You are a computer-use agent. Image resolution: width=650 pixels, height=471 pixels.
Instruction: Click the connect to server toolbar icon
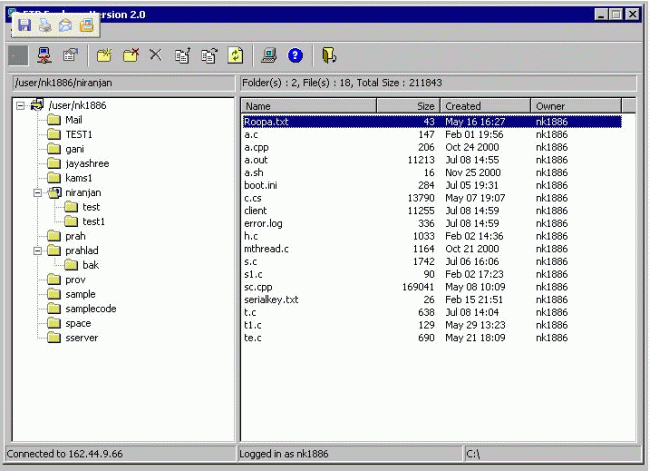pos(44,56)
